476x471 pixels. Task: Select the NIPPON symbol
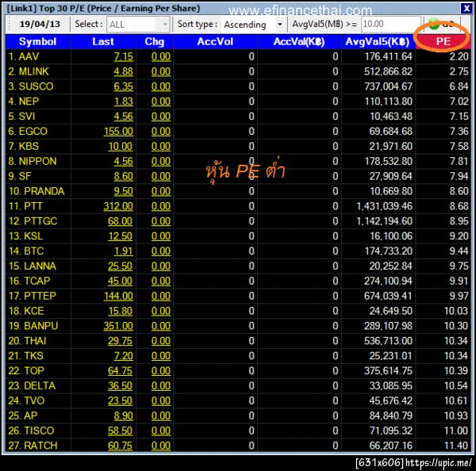pyautogui.click(x=33, y=161)
